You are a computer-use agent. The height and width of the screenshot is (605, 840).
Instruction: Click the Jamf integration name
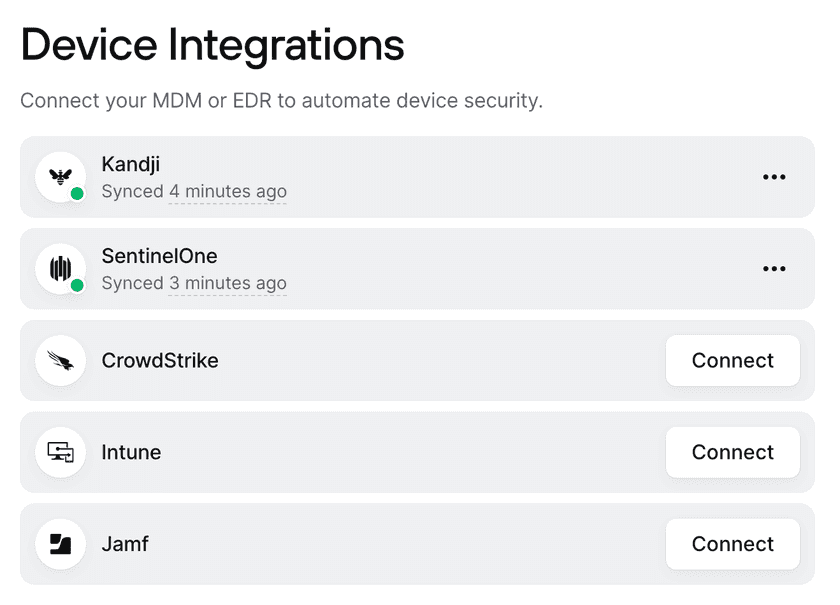[125, 544]
